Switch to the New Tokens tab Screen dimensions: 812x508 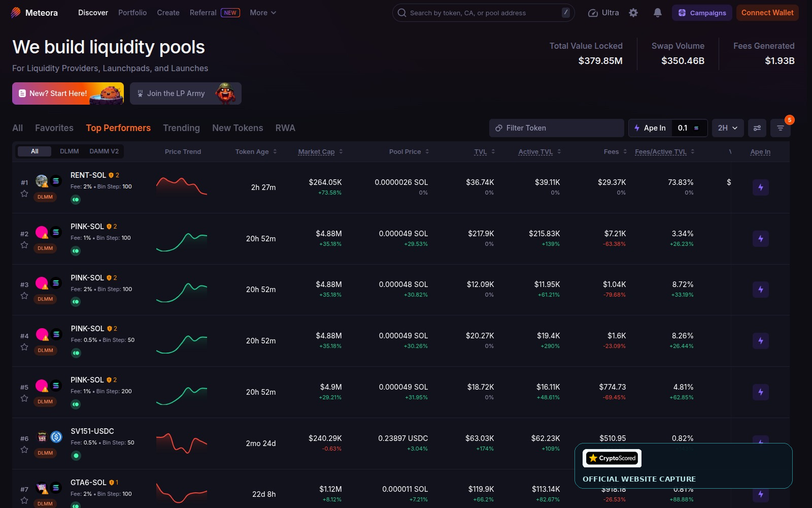pos(238,128)
